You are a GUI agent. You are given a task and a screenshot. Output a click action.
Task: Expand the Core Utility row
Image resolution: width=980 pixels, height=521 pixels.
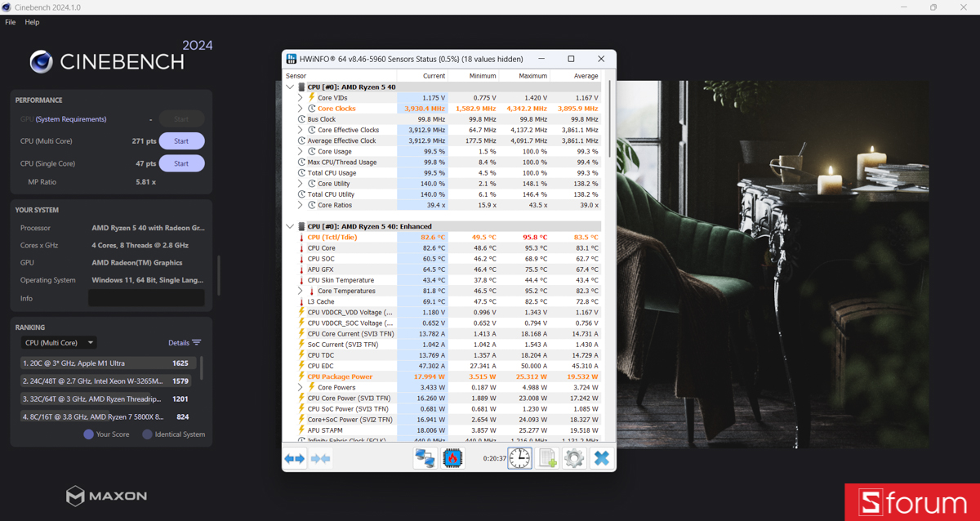click(301, 184)
